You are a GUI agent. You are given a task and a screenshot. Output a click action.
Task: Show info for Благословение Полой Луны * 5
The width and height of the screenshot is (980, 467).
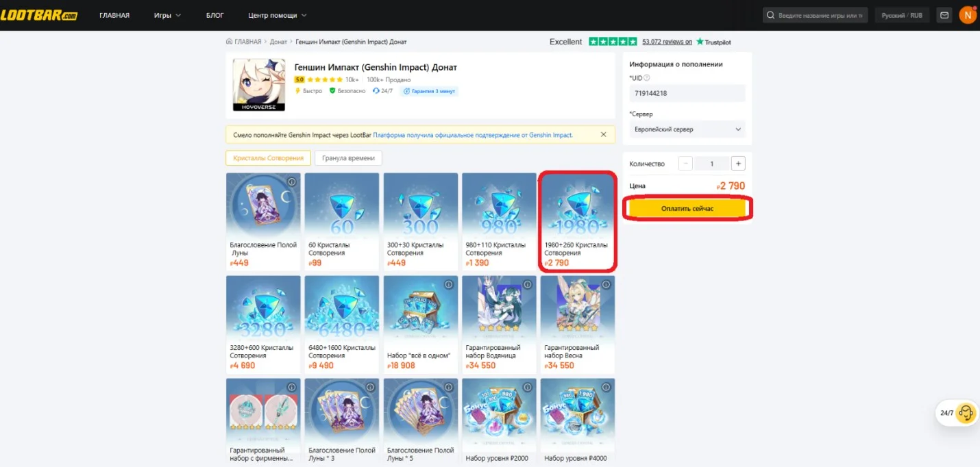click(x=449, y=387)
